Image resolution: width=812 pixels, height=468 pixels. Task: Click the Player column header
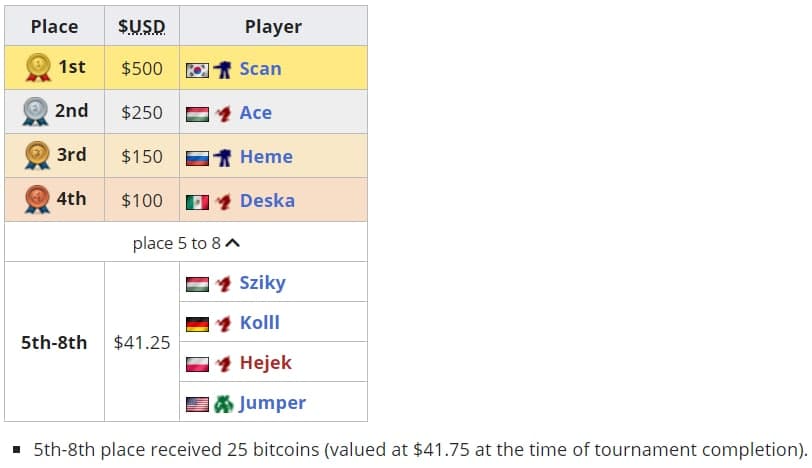274,27
